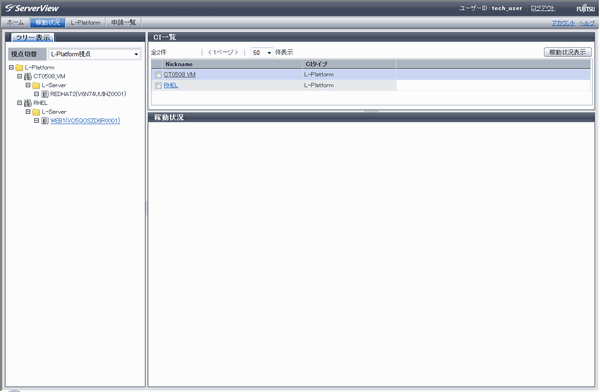The width and height of the screenshot is (600, 392).
Task: Sort by the Nickname column header
Action: [233, 64]
